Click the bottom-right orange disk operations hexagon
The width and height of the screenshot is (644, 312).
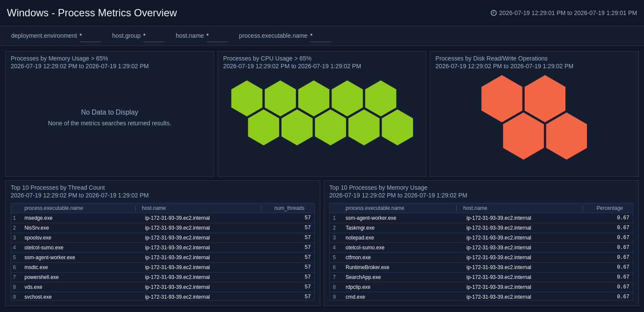(x=567, y=136)
